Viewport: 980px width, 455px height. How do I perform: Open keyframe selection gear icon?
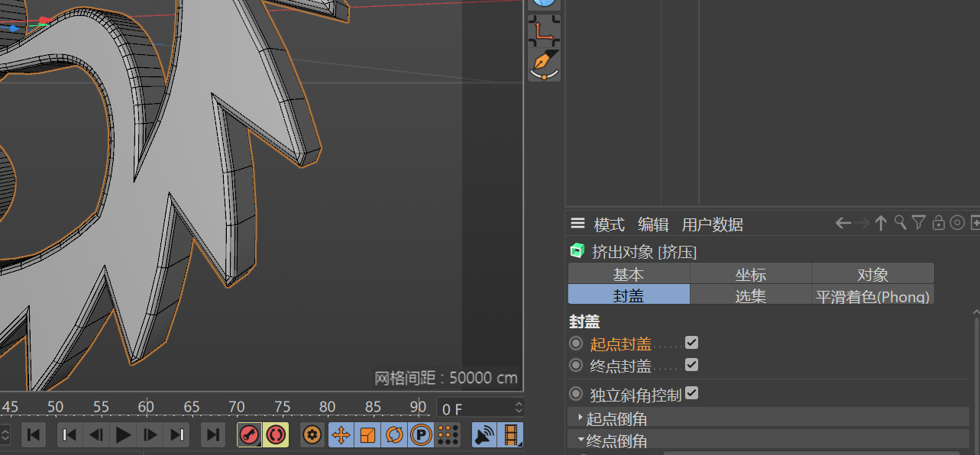click(x=312, y=435)
